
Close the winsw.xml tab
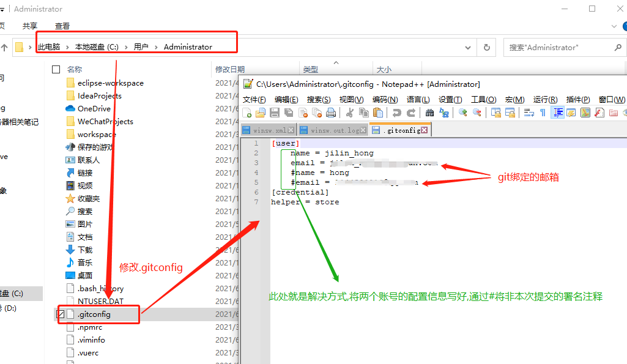coord(291,130)
